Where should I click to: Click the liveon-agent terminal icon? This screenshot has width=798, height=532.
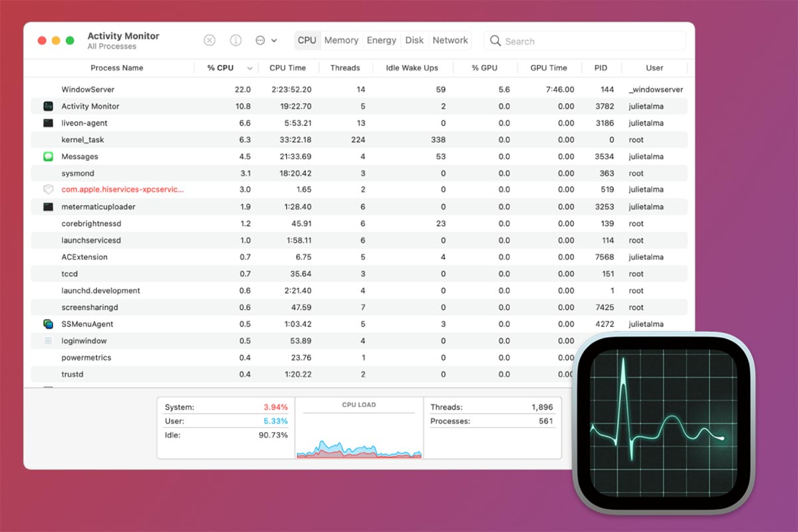48,123
